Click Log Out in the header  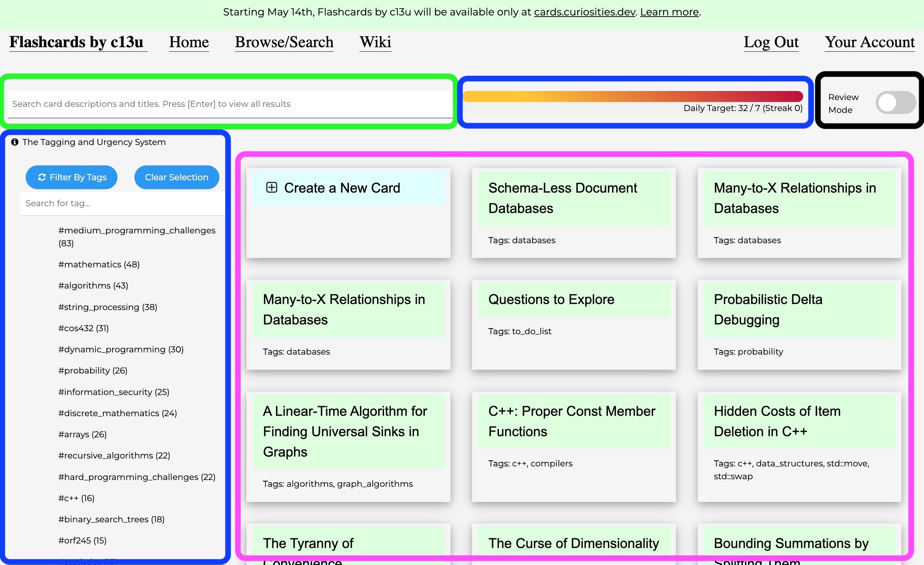[x=771, y=42]
